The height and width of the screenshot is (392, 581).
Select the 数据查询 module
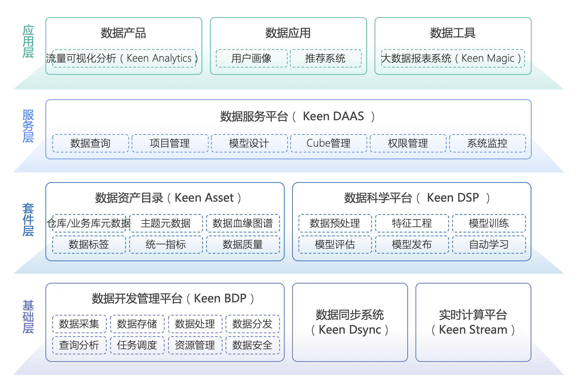90,143
